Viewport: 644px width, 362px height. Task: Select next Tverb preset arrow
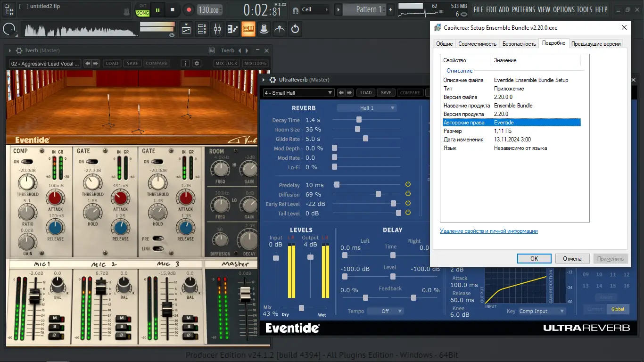(x=96, y=63)
